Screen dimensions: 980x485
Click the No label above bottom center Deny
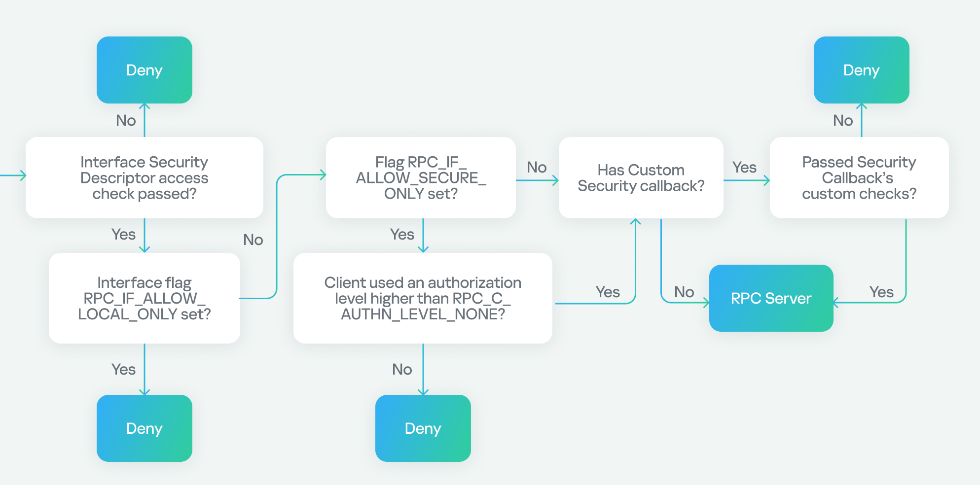point(402,369)
